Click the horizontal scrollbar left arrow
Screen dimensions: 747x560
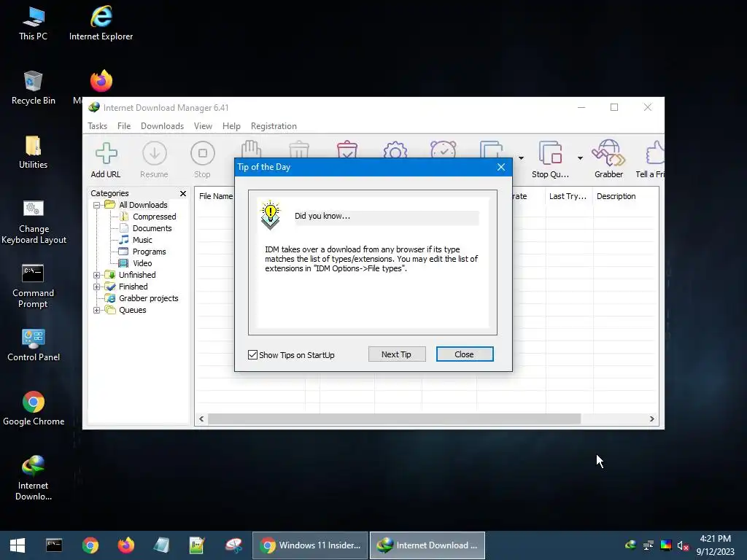click(201, 419)
